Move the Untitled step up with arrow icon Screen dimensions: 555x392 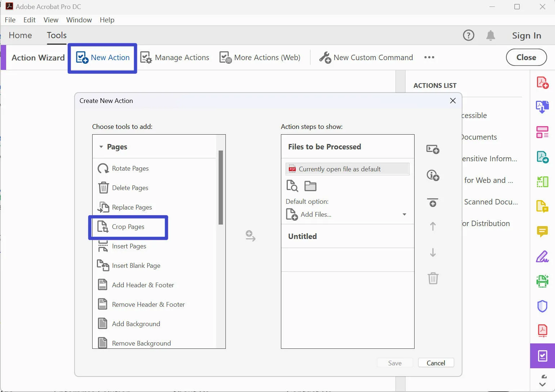coord(432,226)
